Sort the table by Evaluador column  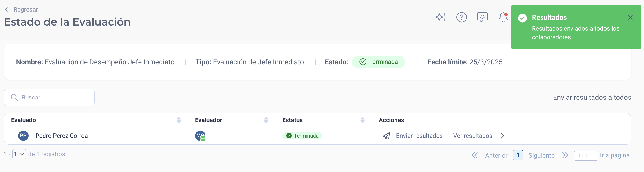click(x=266, y=120)
